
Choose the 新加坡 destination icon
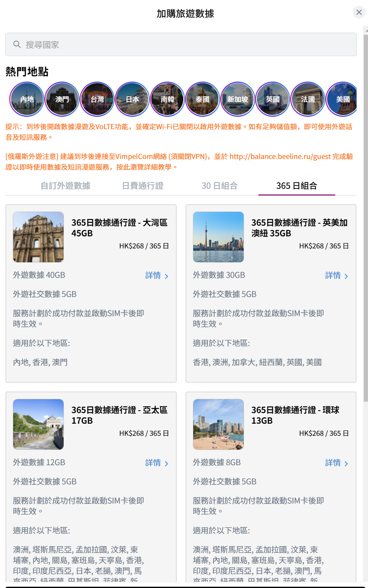(238, 99)
